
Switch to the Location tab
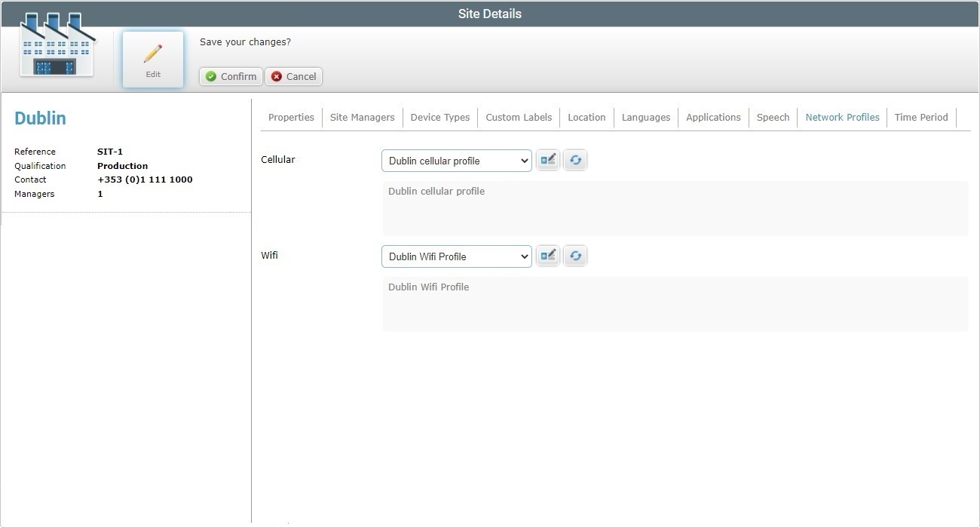click(586, 117)
